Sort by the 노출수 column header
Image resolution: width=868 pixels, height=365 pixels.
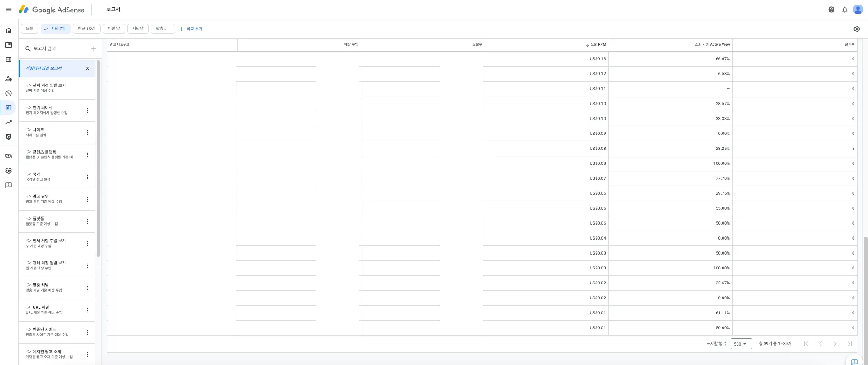tap(477, 45)
